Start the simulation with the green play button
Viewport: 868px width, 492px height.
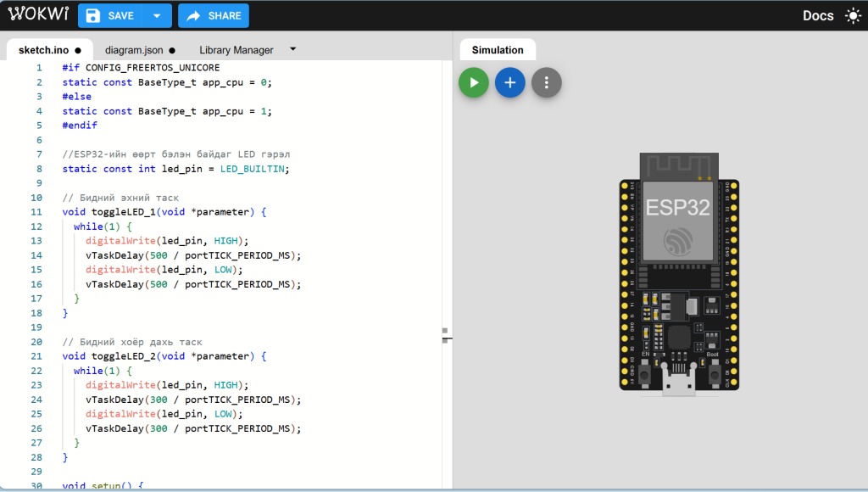[x=474, y=82]
